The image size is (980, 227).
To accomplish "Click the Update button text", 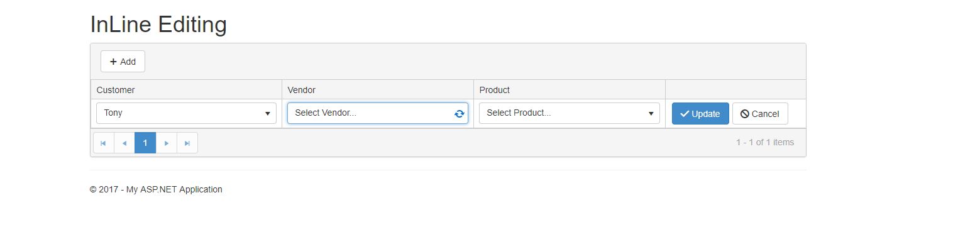I will pos(706,114).
